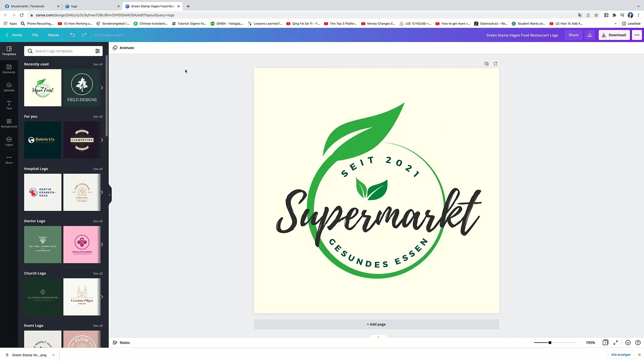This screenshot has height=362, width=644.
Task: Click the undo arrow icon
Action: (x=72, y=35)
